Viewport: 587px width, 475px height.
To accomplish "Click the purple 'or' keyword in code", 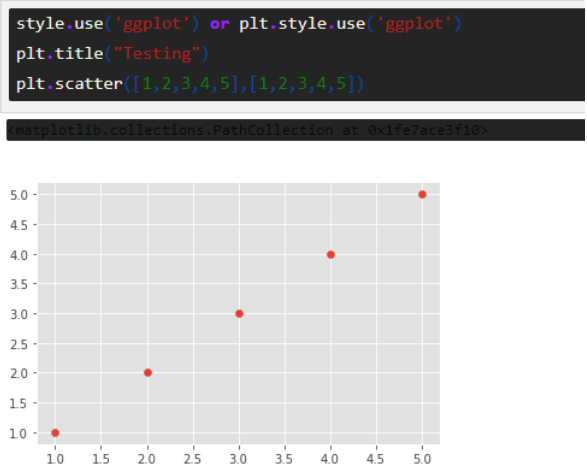I will tap(219, 24).
